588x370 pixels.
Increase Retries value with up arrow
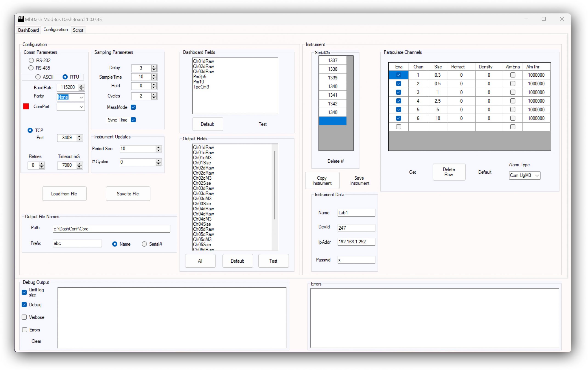click(42, 164)
